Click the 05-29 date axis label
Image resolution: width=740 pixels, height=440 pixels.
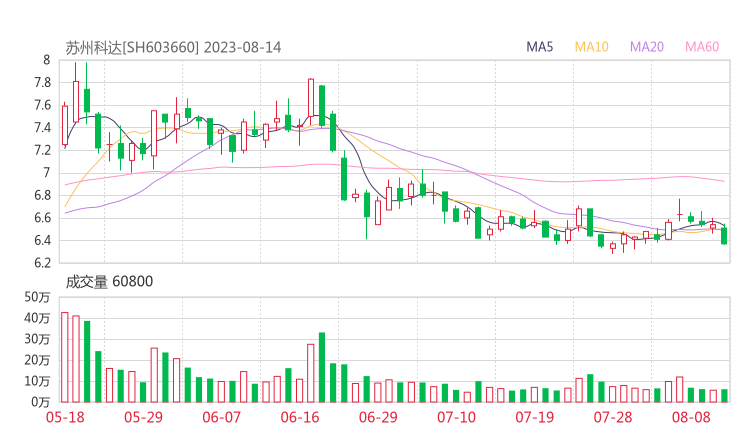point(143,417)
